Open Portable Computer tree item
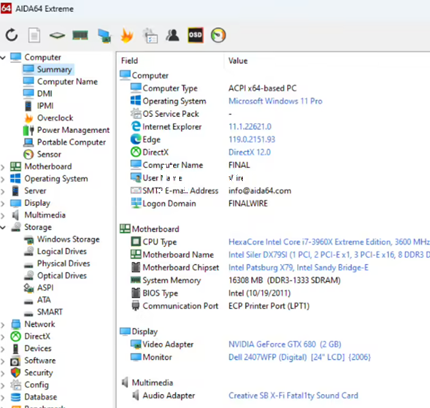This screenshot has width=430, height=408. 64,142
